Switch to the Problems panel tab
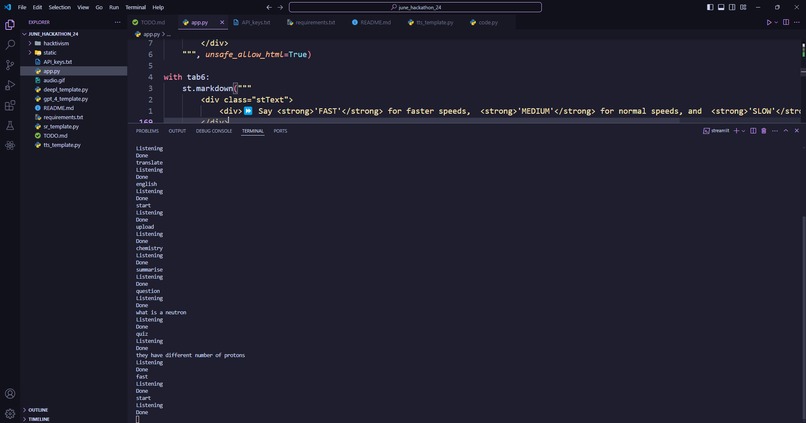 pos(147,131)
